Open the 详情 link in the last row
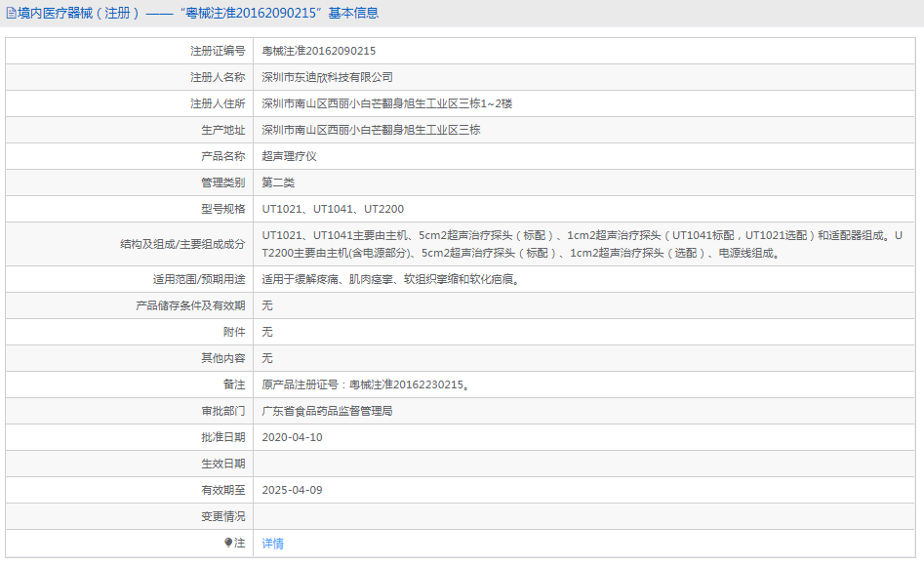This screenshot has height=566, width=924. [272, 544]
